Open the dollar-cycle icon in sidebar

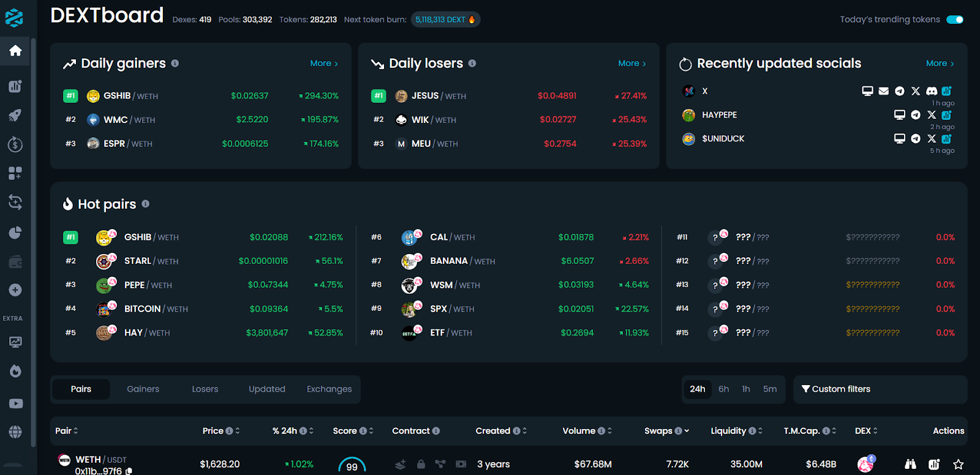tap(15, 144)
